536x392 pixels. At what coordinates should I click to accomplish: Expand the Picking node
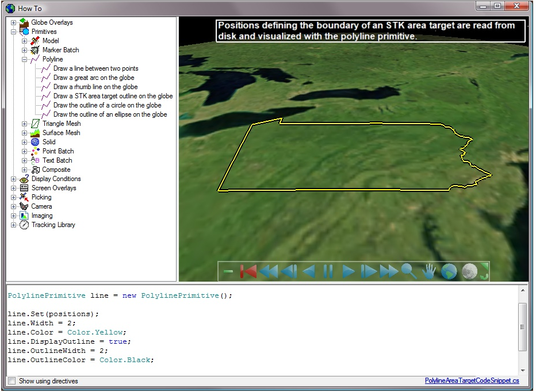point(13,198)
